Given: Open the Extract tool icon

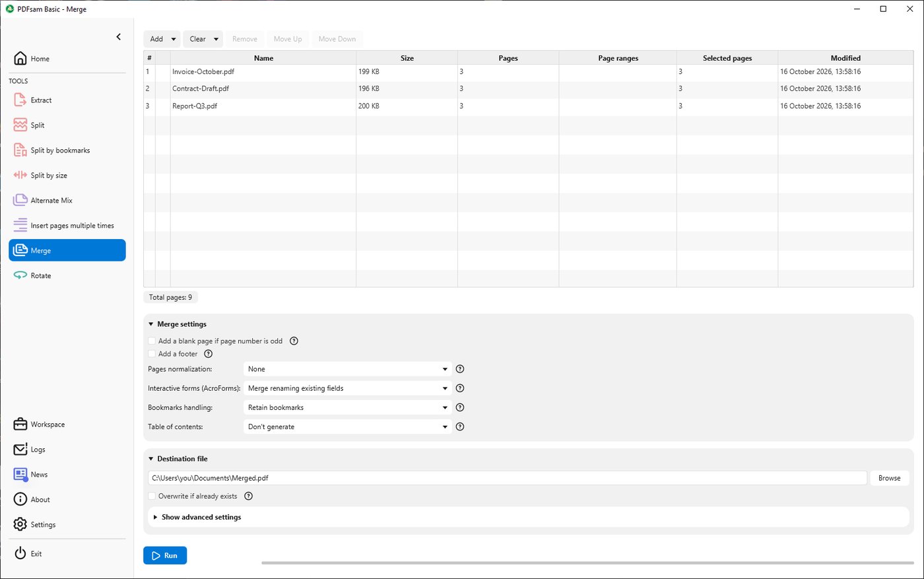Looking at the screenshot, I should [x=20, y=100].
